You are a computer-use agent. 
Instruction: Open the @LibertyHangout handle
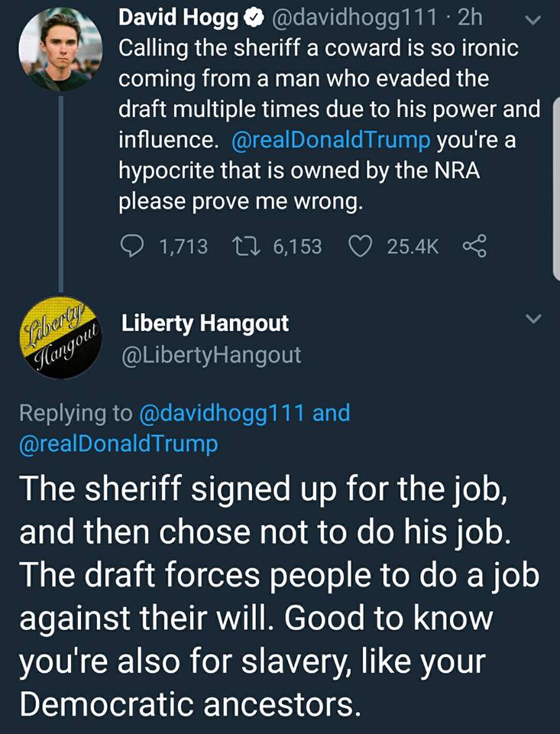(x=211, y=355)
